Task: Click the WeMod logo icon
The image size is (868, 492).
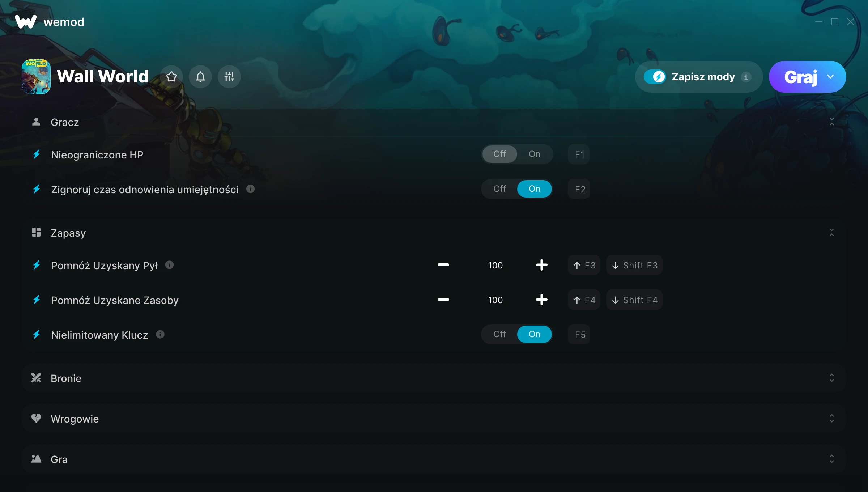Action: pyautogui.click(x=26, y=22)
